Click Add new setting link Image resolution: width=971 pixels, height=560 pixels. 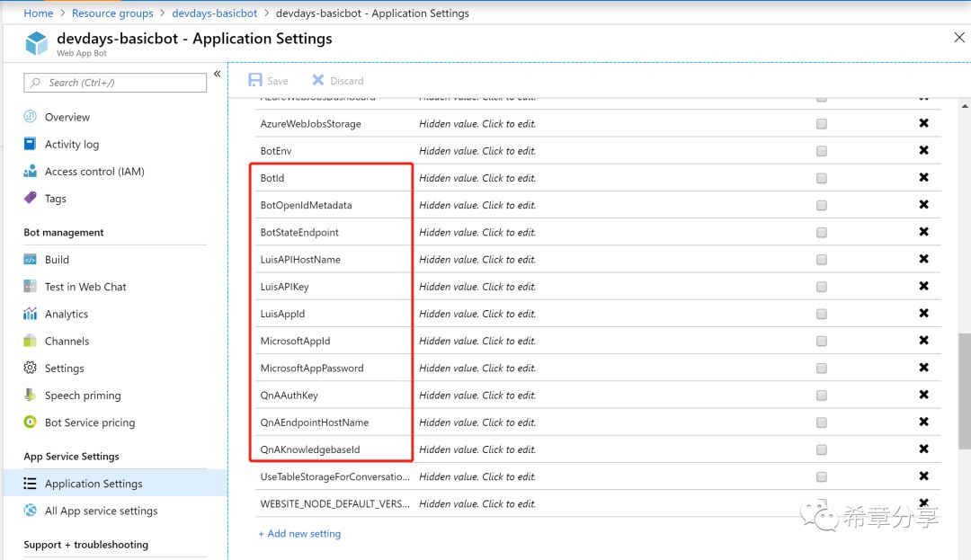coord(299,533)
